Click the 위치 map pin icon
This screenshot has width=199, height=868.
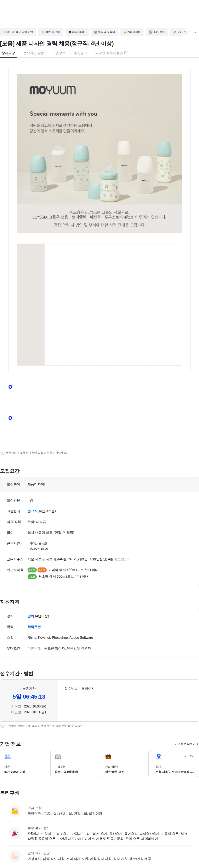[159, 756]
